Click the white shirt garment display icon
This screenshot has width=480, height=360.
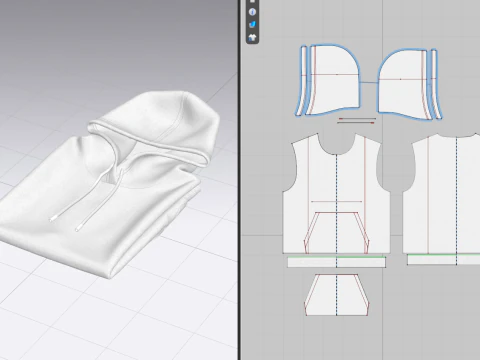[x=252, y=38]
